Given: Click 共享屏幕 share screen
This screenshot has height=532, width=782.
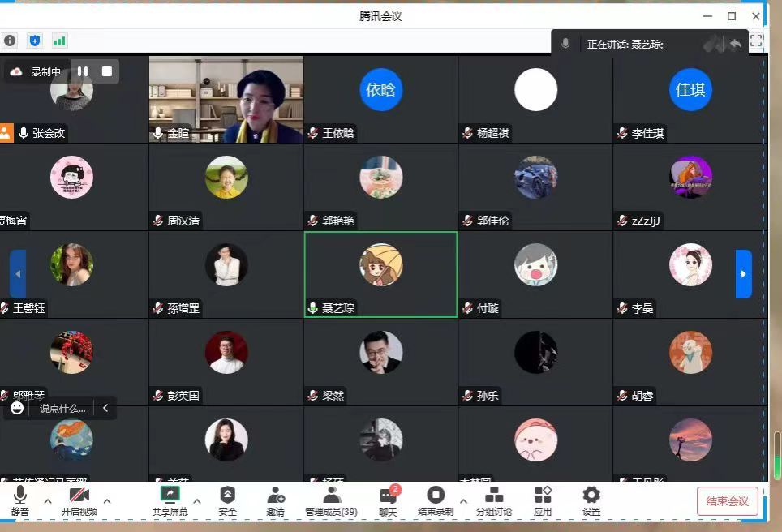Looking at the screenshot, I should pyautogui.click(x=170, y=500).
